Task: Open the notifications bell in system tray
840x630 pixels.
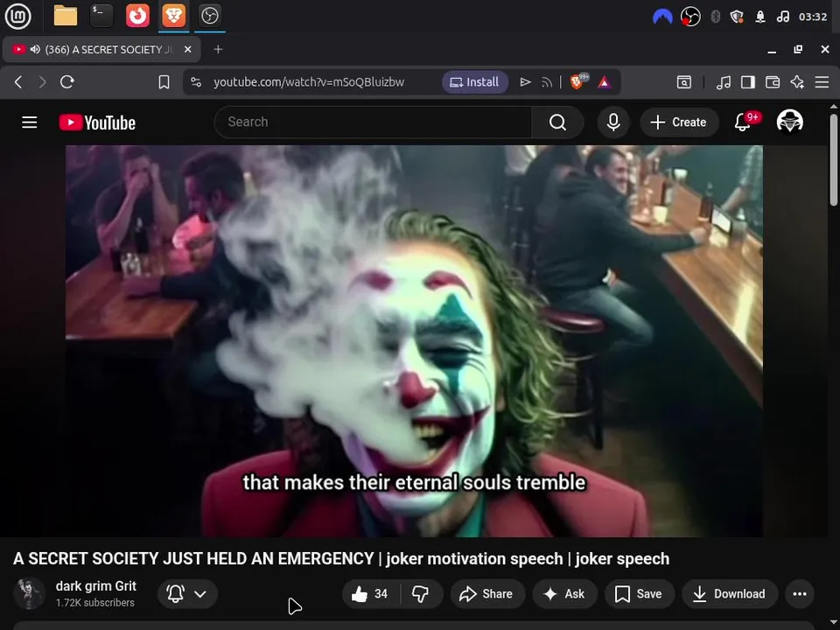Action: point(760,17)
